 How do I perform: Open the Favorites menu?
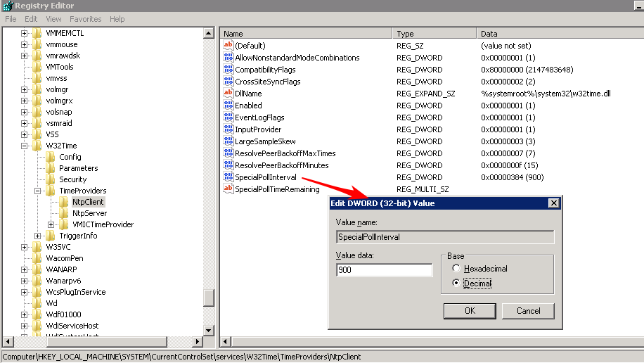(x=85, y=19)
